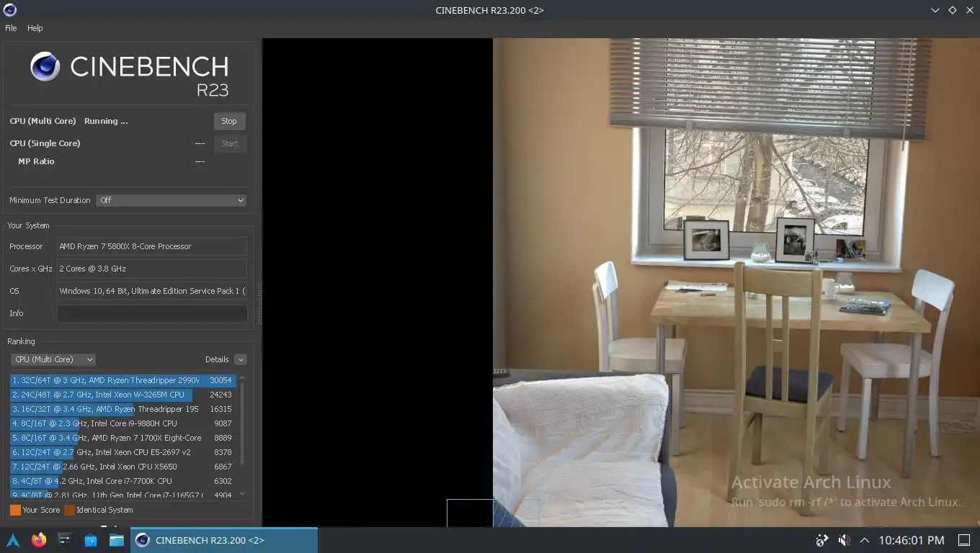Click the Identical System legend label
This screenshot has height=553, width=980.
(104, 510)
